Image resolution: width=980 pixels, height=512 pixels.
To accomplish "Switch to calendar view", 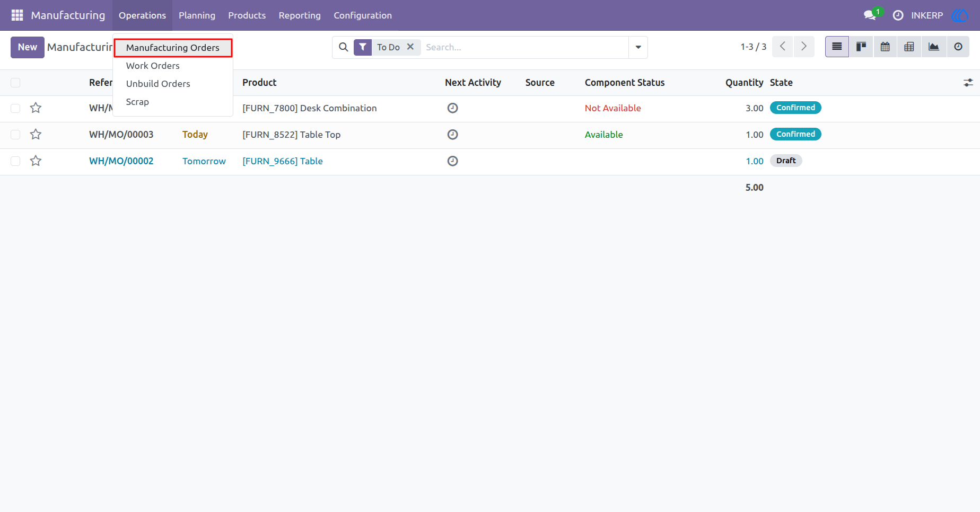I will (x=885, y=47).
